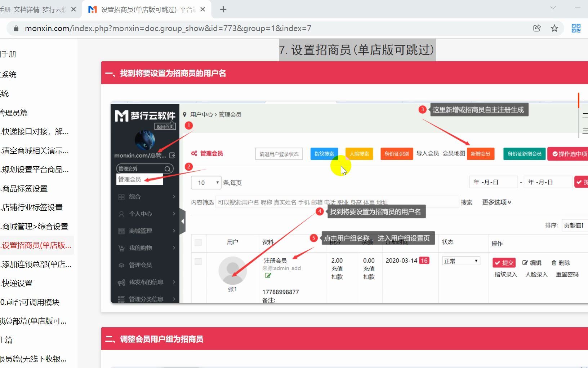Click the magnifier icon in sidebar search box

(168, 169)
